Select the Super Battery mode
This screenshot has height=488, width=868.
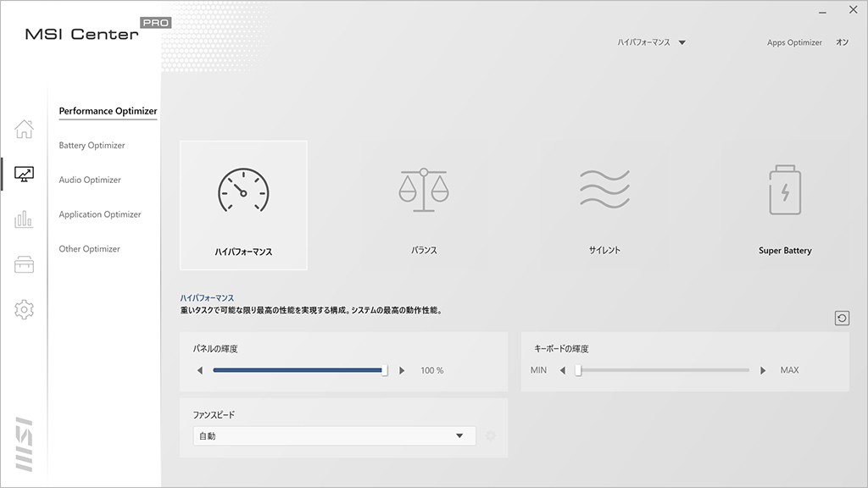(785, 205)
